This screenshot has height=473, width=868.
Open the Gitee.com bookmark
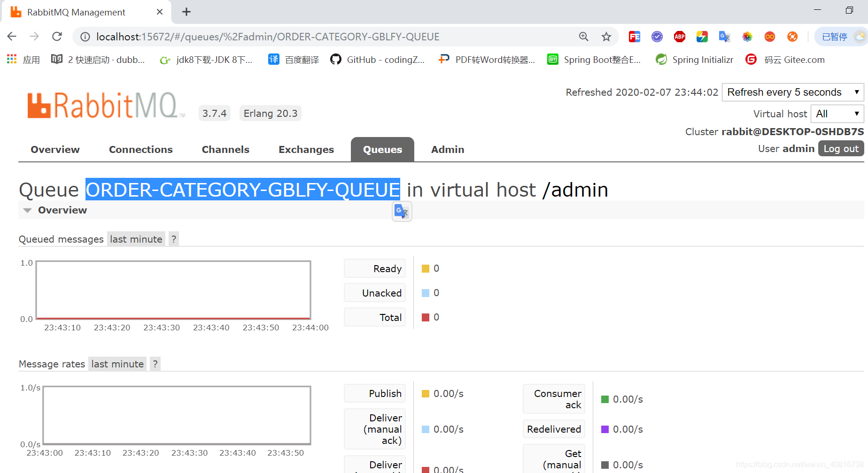785,60
